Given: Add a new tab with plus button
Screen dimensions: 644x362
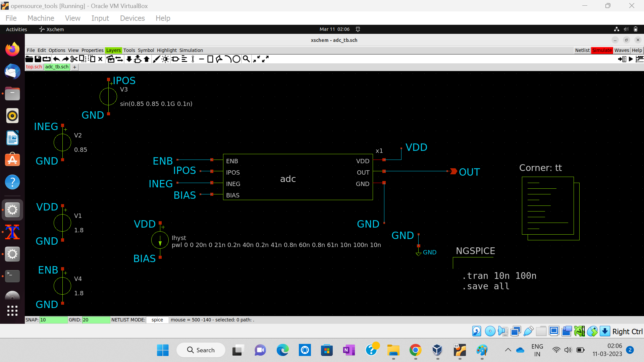Looking at the screenshot, I should click(75, 67).
